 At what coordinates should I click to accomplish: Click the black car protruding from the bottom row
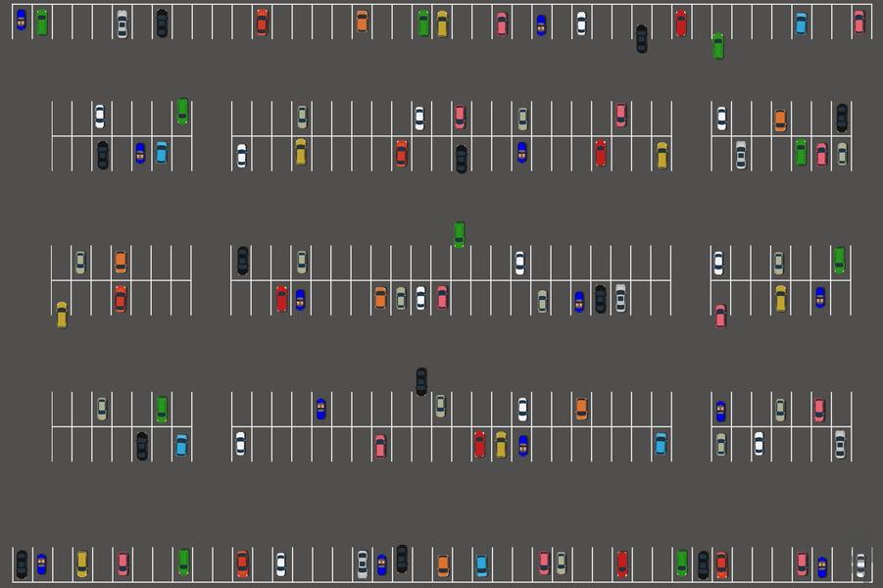point(402,558)
